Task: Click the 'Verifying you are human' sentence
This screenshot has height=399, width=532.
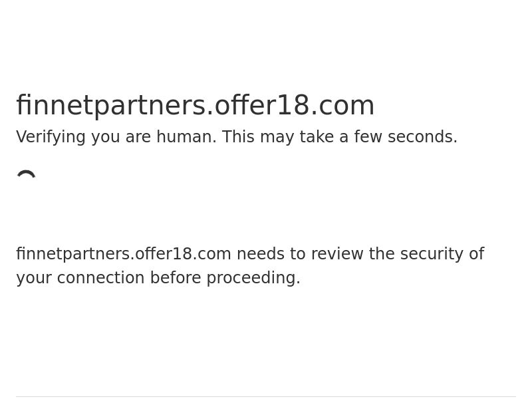Action: [x=116, y=137]
